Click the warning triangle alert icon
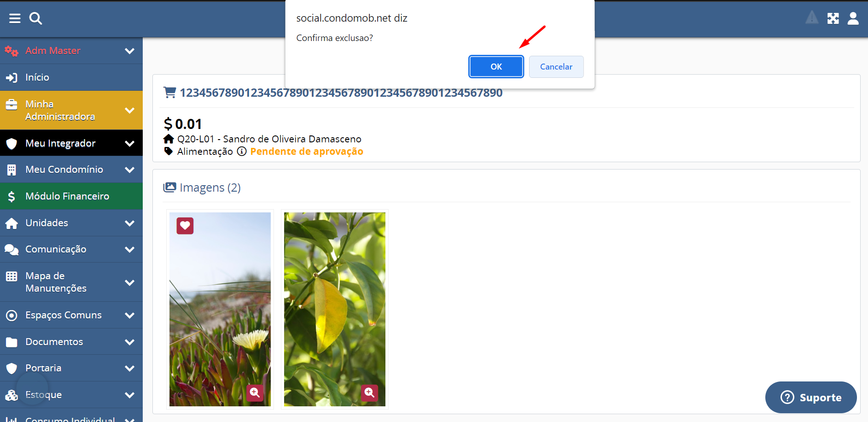The width and height of the screenshot is (868, 422). [x=812, y=18]
